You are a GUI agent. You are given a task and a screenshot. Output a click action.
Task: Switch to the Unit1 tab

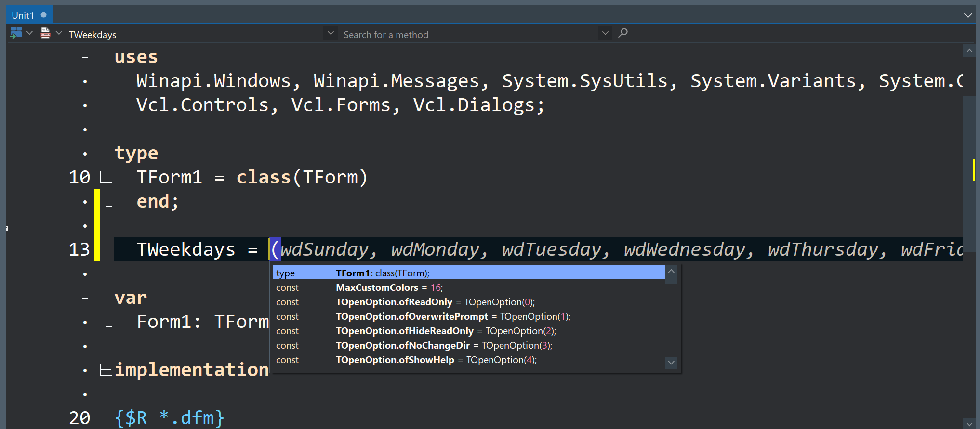23,15
